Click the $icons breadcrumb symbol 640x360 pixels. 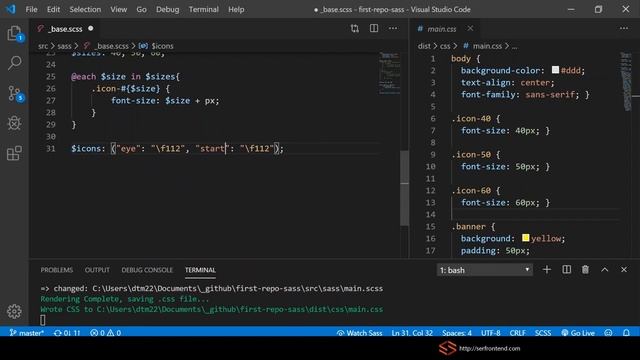162,46
